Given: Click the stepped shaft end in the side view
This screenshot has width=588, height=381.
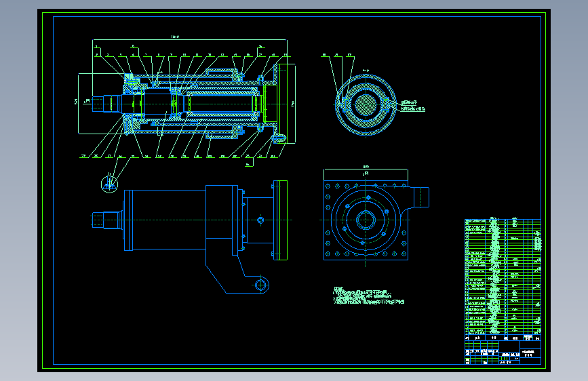Looking at the screenshot, I should click(107, 220).
